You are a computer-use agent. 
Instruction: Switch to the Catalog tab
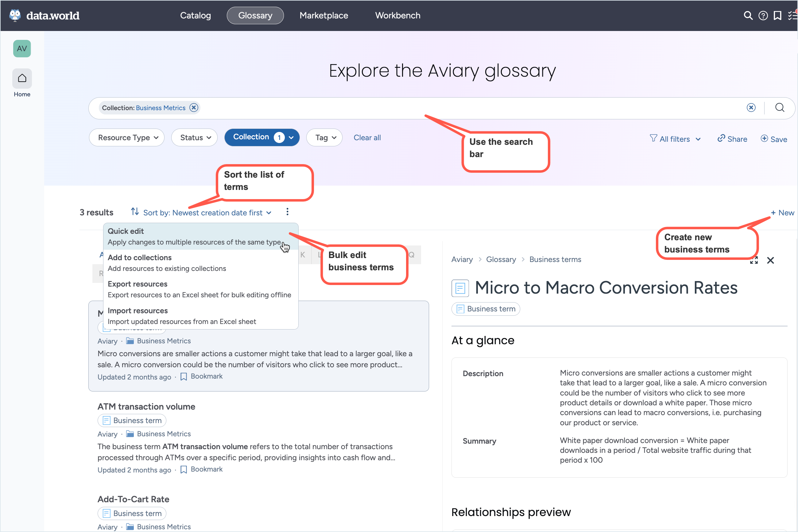pos(195,16)
